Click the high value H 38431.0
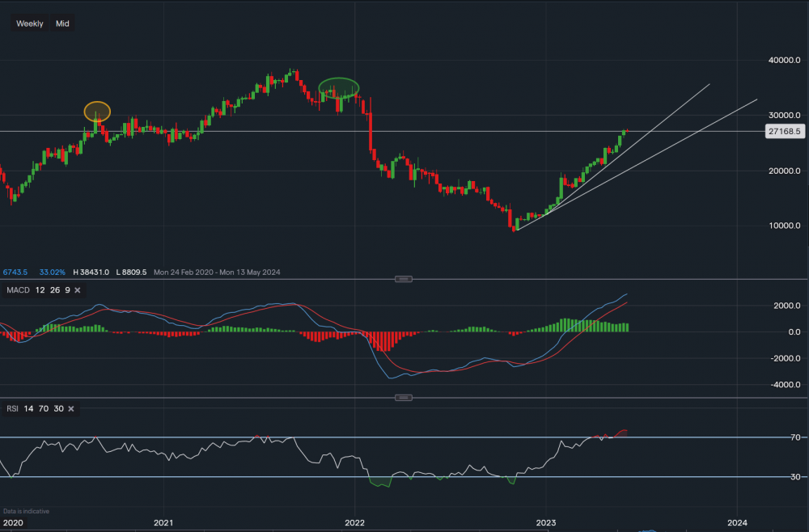The height and width of the screenshot is (532, 809). point(91,272)
